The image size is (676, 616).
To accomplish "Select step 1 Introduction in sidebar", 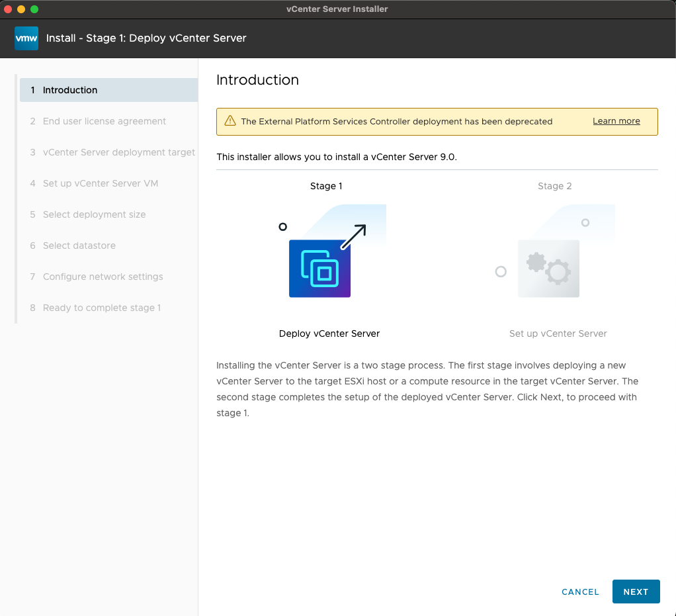I will point(108,90).
